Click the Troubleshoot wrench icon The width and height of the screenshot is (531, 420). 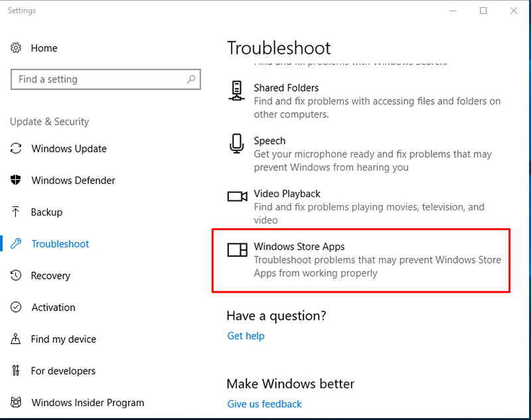pos(16,244)
